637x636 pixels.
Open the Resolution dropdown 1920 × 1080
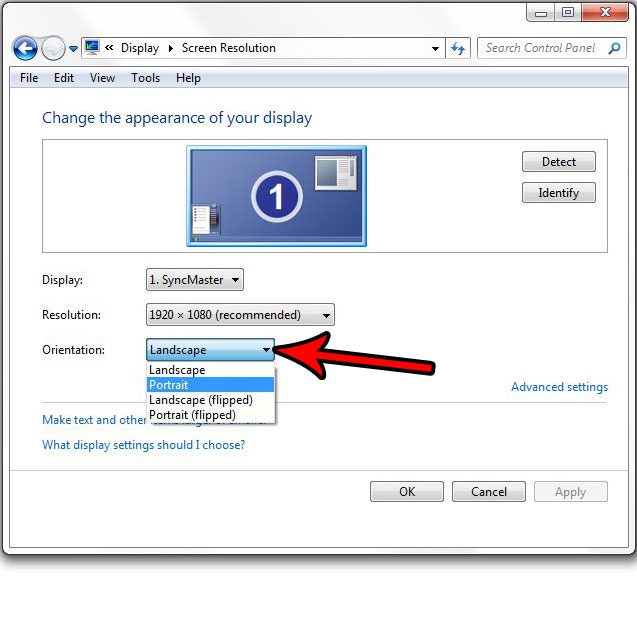tap(240, 315)
